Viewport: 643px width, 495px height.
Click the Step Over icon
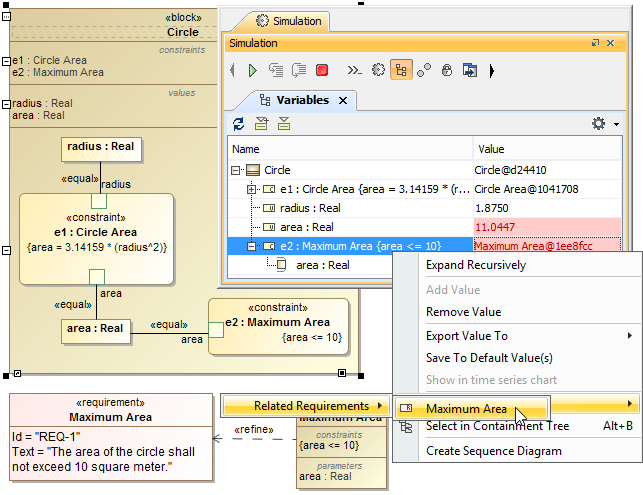[x=298, y=70]
